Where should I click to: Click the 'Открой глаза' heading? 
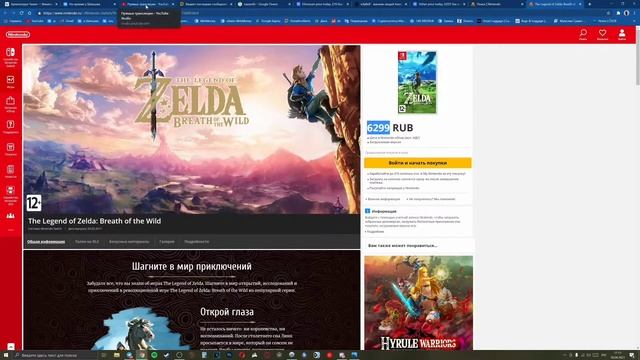[227, 312]
